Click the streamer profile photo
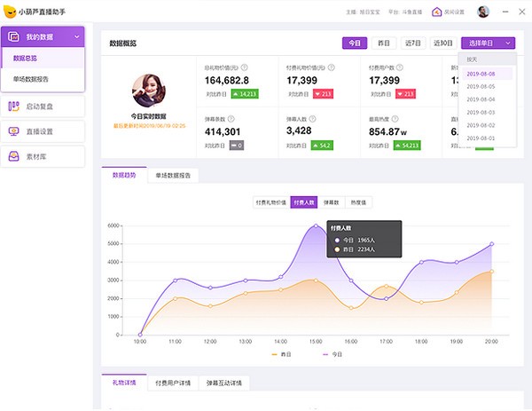The width and height of the screenshot is (532, 411). pyautogui.click(x=149, y=91)
